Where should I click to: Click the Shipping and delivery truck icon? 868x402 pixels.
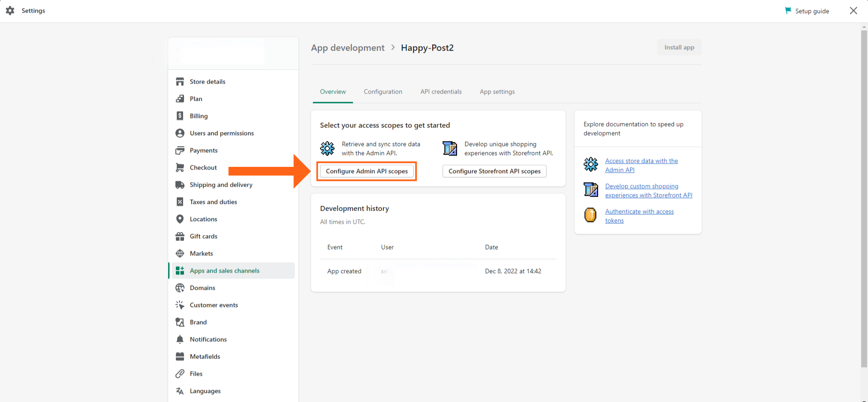tap(180, 185)
